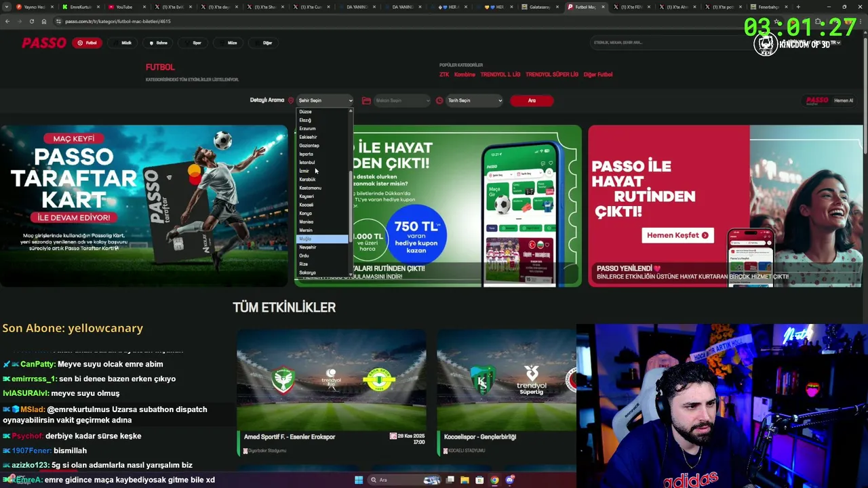The width and height of the screenshot is (868, 488).
Task: Select Sakarya from the city list
Action: (323, 272)
